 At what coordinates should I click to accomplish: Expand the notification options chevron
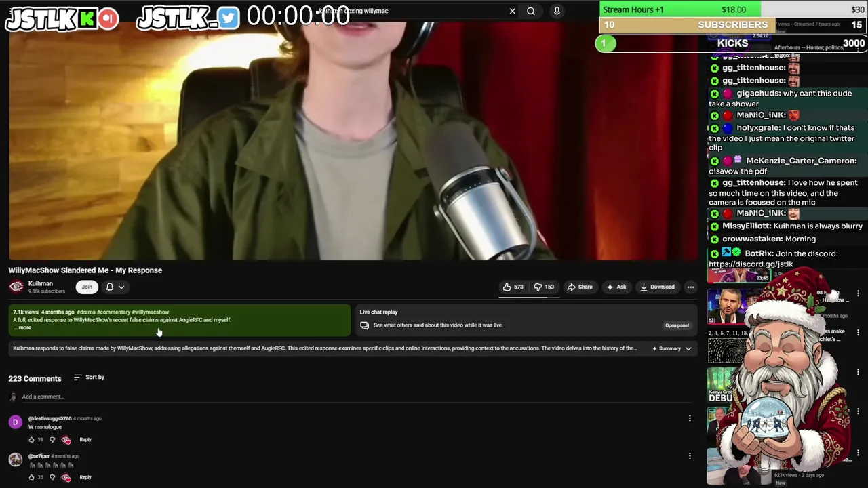(x=121, y=287)
